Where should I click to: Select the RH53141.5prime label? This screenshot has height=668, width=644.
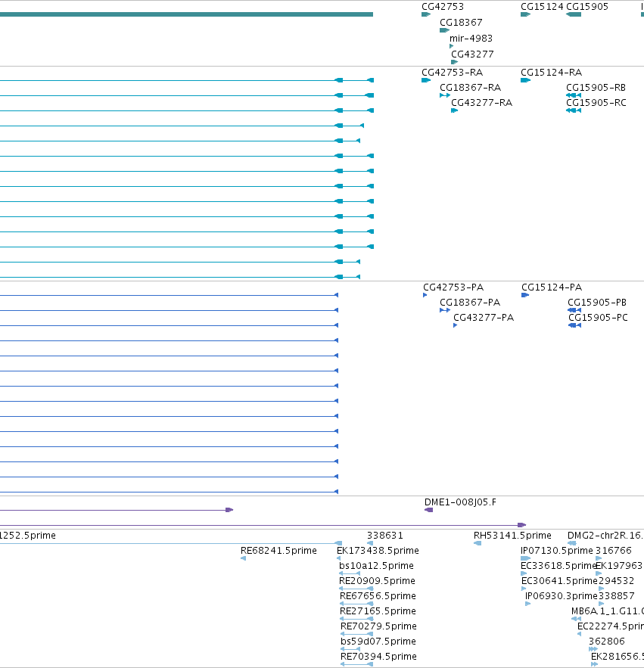512,536
